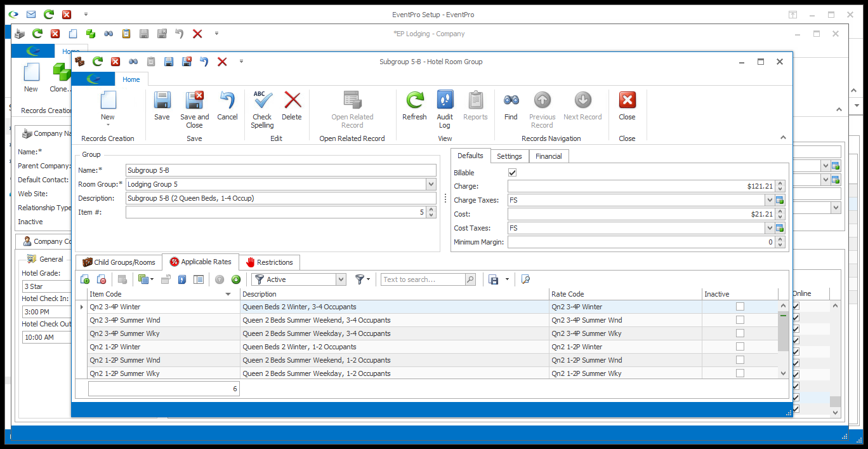
Task: Select the Qn2 1-2P Winter item code cell
Action: (x=164, y=347)
